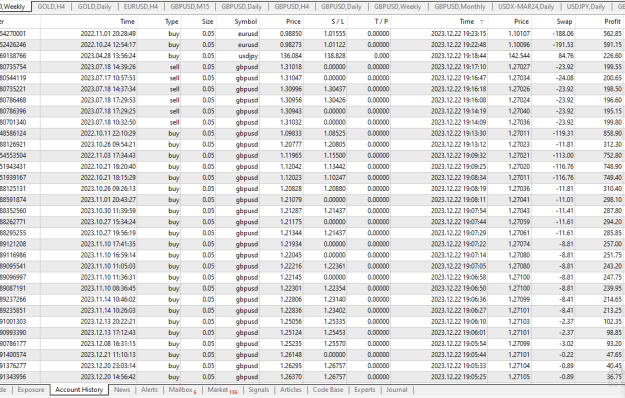This screenshot has width=625, height=398.
Task: Switch to GOLD,Daily chart tab
Action: point(94,7)
